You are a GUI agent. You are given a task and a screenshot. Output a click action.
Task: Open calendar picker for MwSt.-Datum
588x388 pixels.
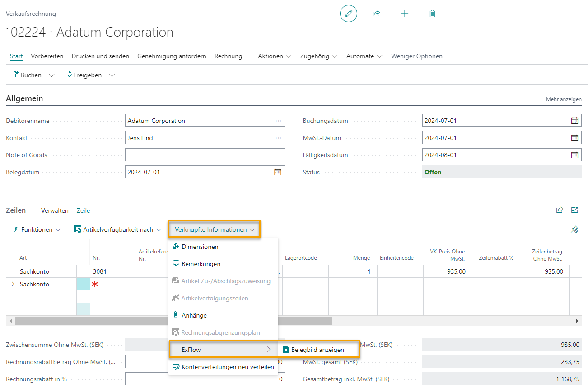click(x=574, y=138)
